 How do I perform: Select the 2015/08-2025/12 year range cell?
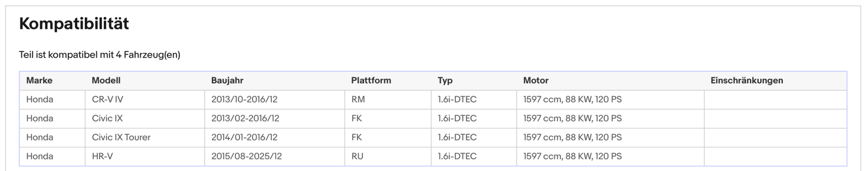click(x=275, y=156)
